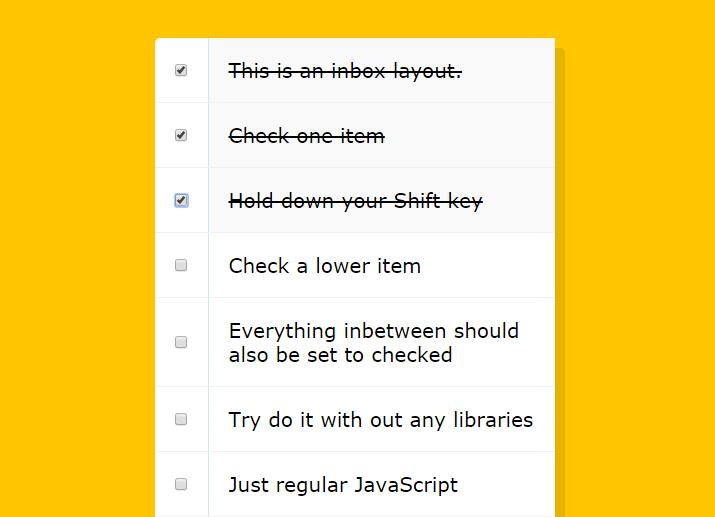
Task: Click the word 'inbox' in the first item
Action: [x=360, y=71]
